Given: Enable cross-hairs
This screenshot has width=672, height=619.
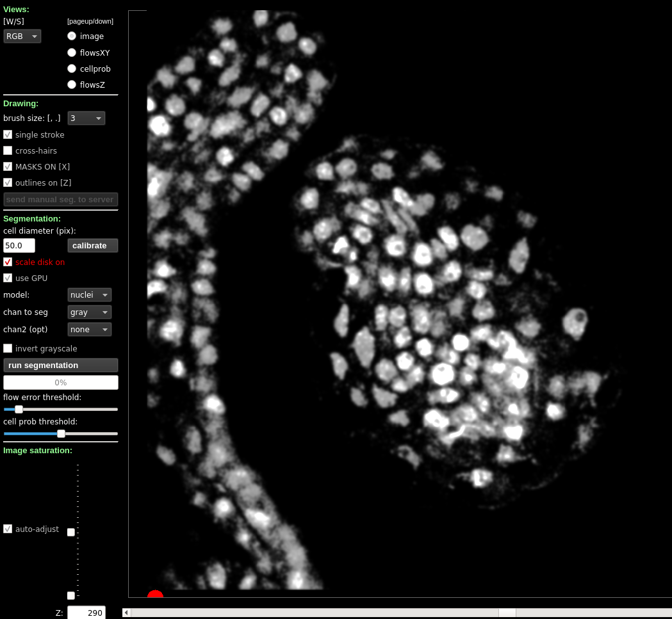Looking at the screenshot, I should pos(7,150).
